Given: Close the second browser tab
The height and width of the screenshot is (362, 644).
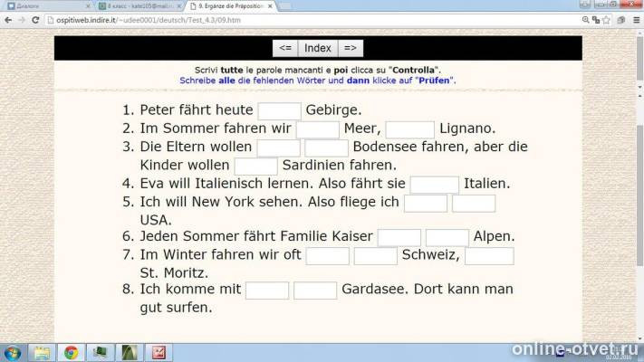Looking at the screenshot, I should pos(178,6).
